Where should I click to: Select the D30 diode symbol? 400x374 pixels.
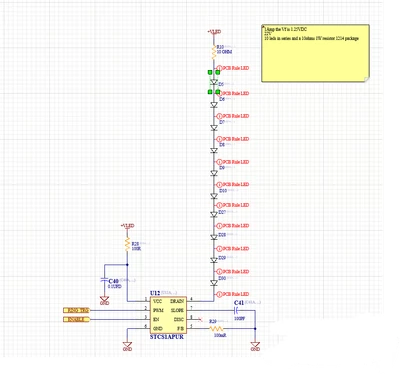pos(214,283)
